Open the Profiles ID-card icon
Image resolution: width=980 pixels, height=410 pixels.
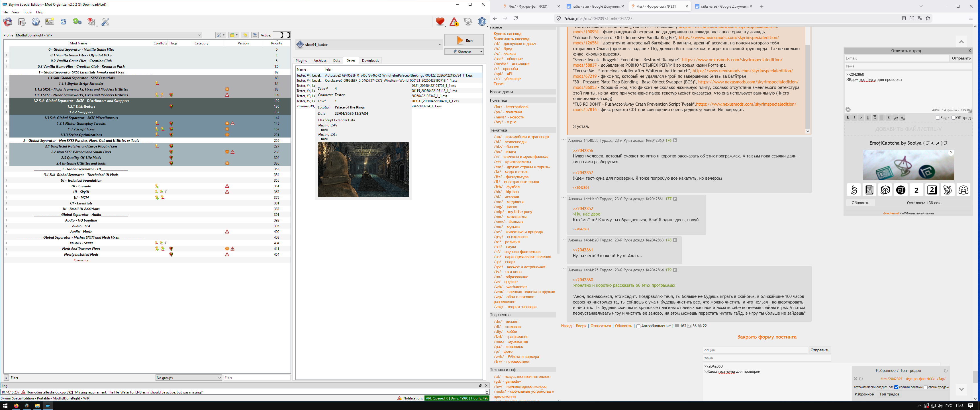click(50, 22)
